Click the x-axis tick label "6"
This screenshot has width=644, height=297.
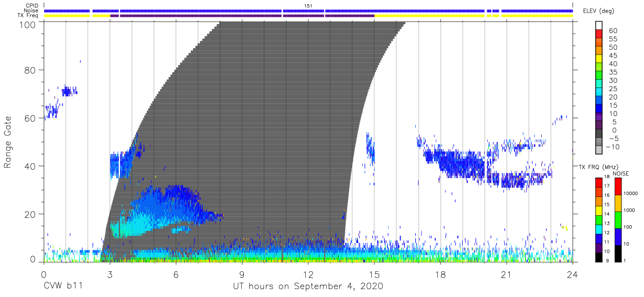click(176, 274)
